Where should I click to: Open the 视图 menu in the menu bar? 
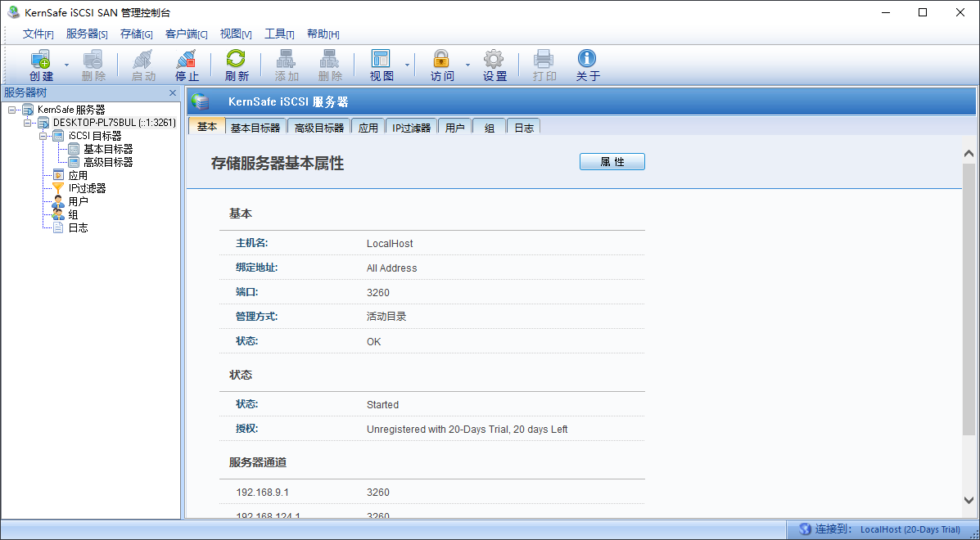click(x=236, y=34)
